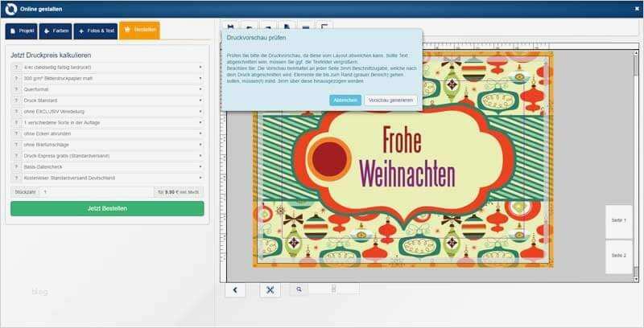
Task: Select the Seite 1 page thumbnail
Action: [x=618, y=221]
